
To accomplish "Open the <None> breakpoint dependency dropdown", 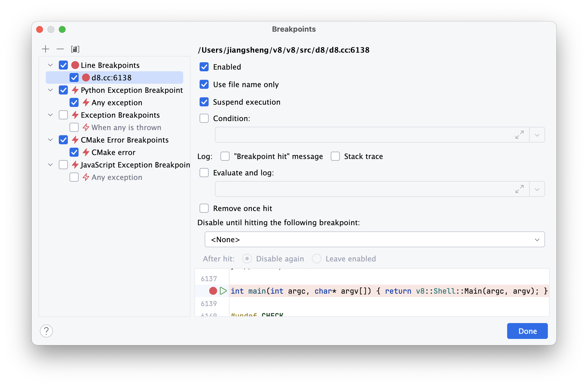I will click(375, 239).
